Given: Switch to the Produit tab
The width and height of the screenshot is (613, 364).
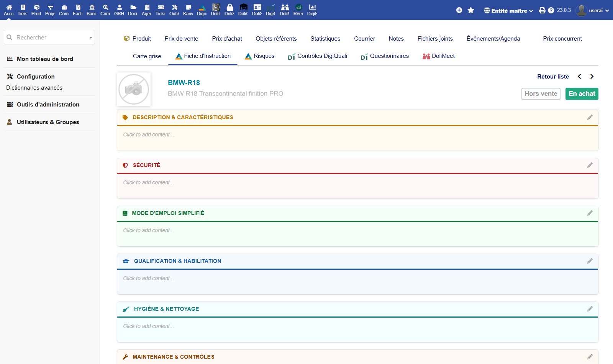Looking at the screenshot, I should [137, 39].
